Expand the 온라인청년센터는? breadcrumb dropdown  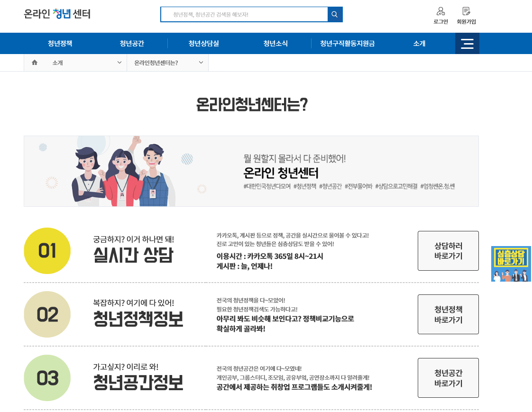click(167, 62)
